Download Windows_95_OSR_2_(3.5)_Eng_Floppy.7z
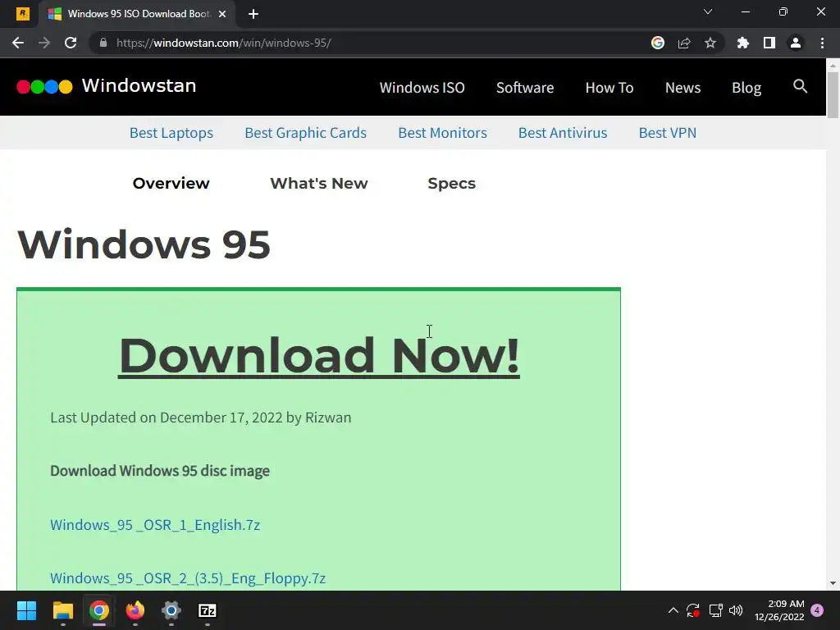Screen dimensions: 840x630 188,578
